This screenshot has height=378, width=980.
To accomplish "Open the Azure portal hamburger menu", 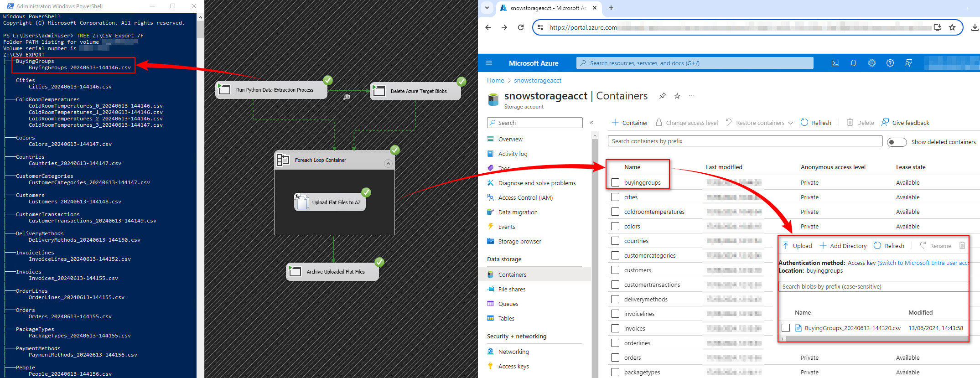I will click(489, 63).
